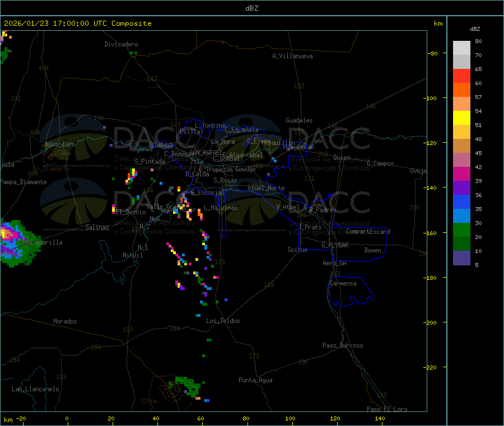Screen dimensions: 504x426
Task: Click the 'Guico' map label
Action: (x=342, y=157)
